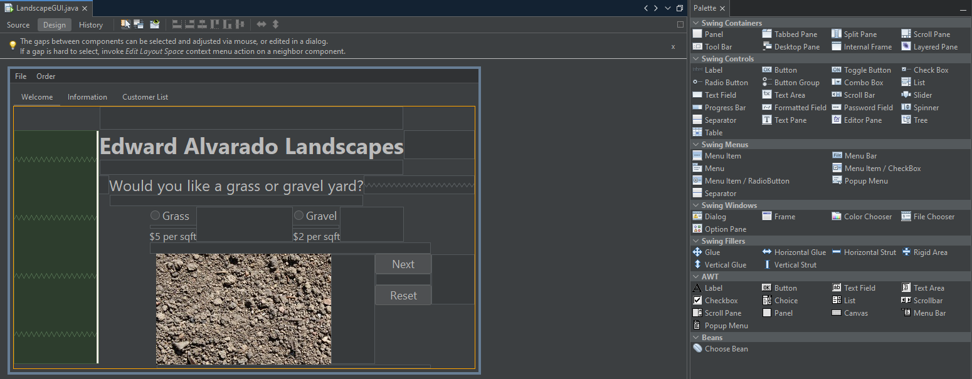Select the Customer List tab
The width and height of the screenshot is (972, 379).
tap(145, 97)
